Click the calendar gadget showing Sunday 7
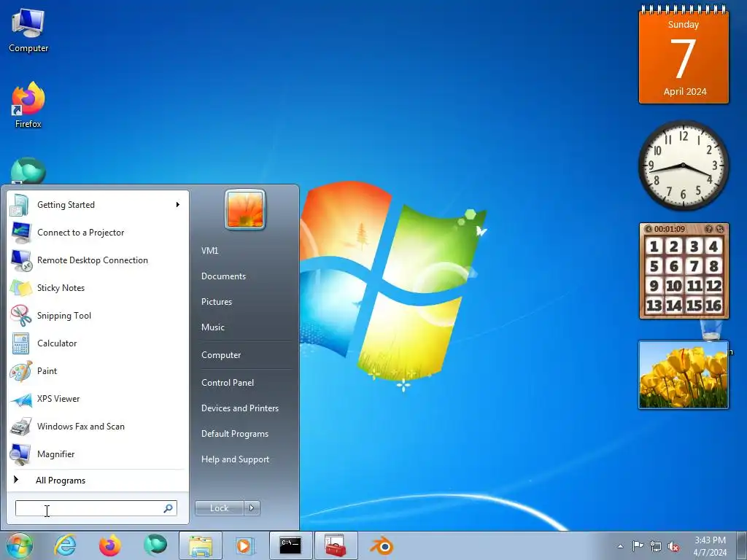Viewport: 747px width, 560px height. pyautogui.click(x=684, y=55)
